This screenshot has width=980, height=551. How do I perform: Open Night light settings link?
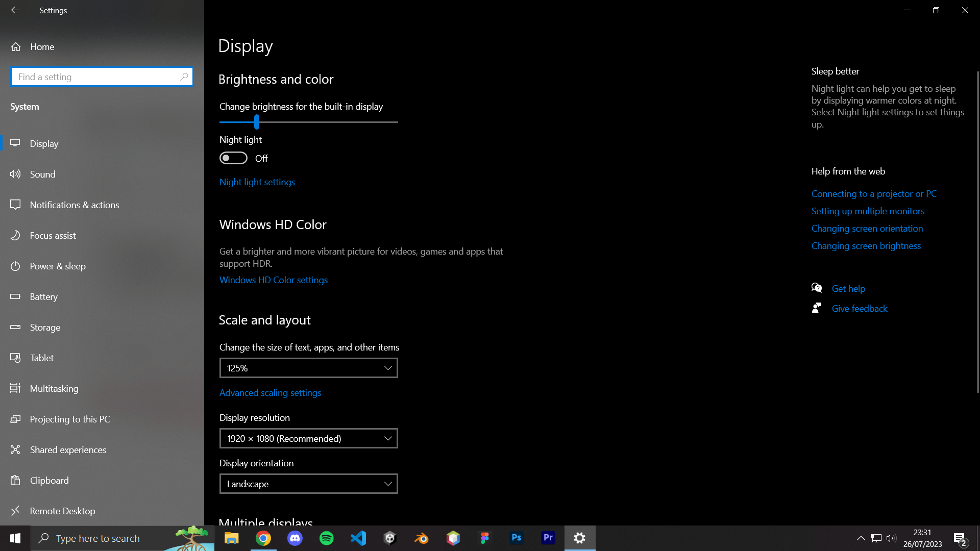257,182
